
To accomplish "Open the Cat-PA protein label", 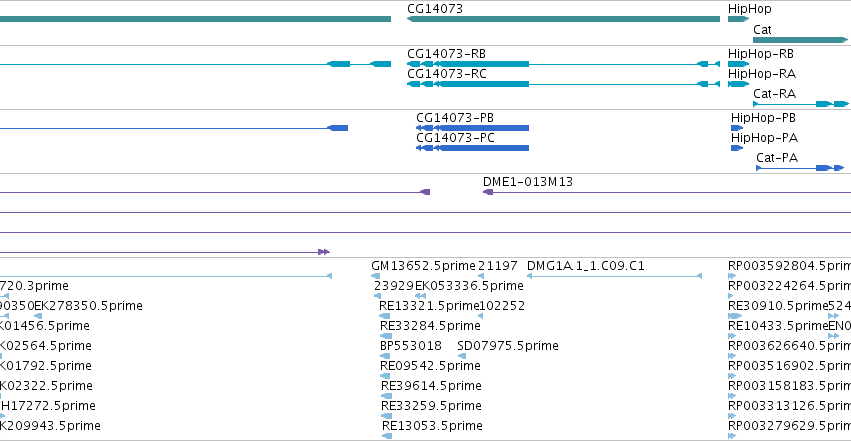I will (777, 158).
